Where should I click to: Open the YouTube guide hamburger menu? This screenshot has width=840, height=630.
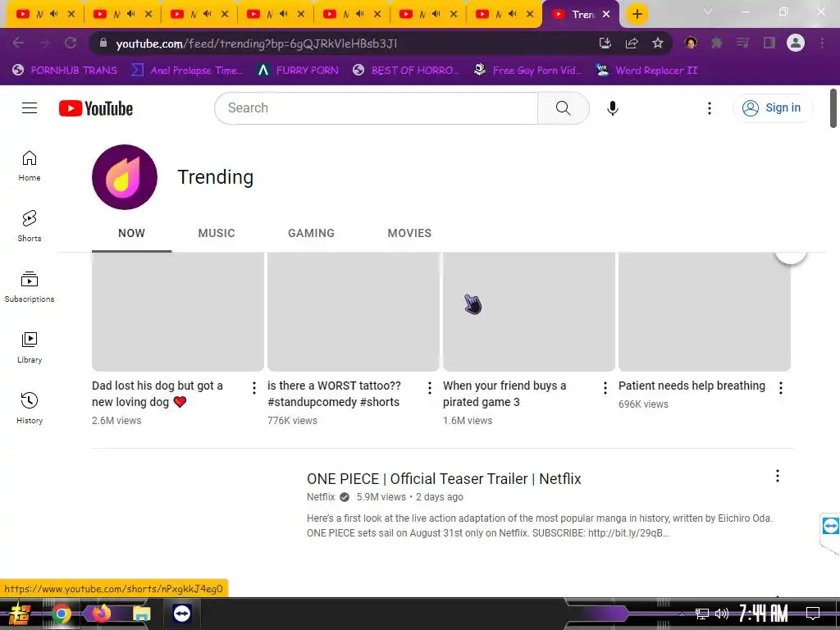tap(30, 108)
